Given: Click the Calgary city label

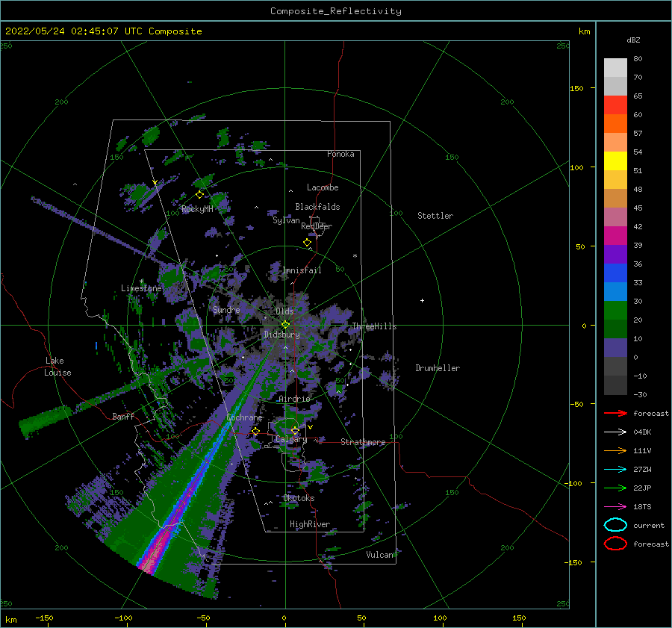Looking at the screenshot, I should 291,439.
